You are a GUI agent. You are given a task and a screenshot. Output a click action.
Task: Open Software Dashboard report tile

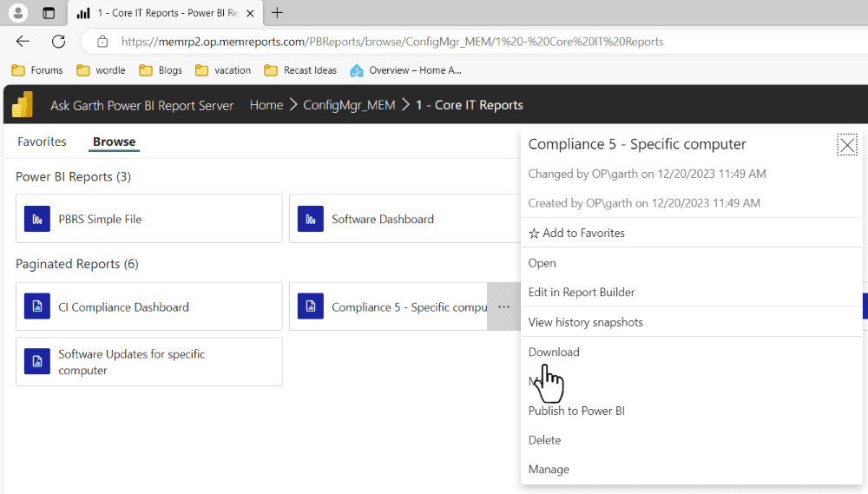coord(404,219)
